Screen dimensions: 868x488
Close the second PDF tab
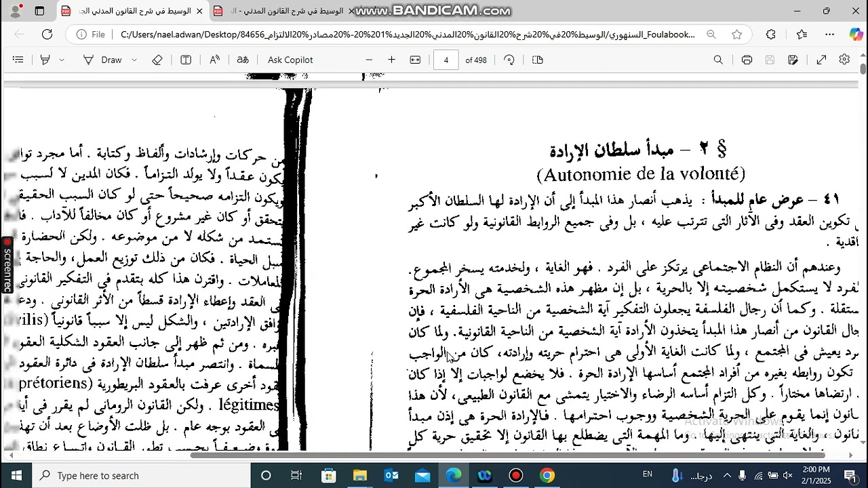pos(351,11)
